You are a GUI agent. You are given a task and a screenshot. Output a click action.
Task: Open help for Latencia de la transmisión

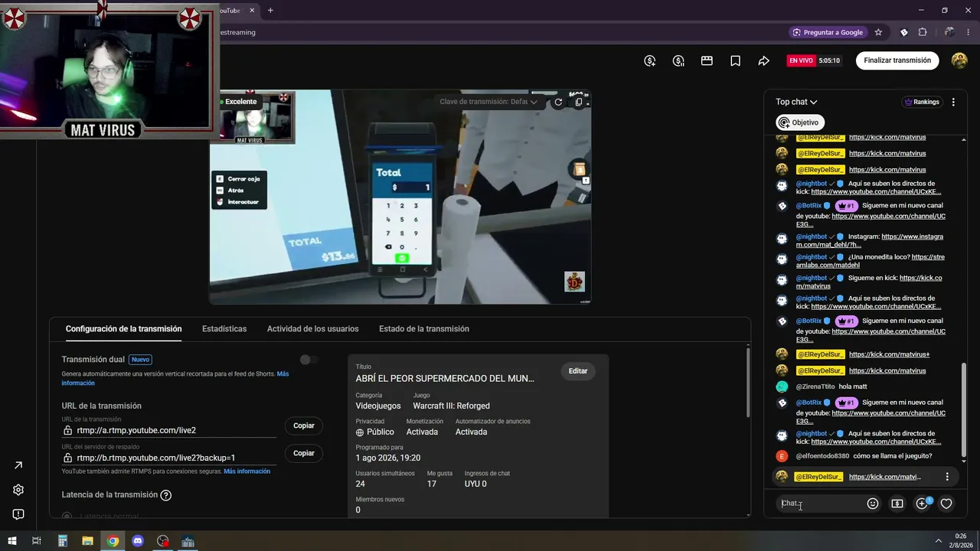click(165, 495)
